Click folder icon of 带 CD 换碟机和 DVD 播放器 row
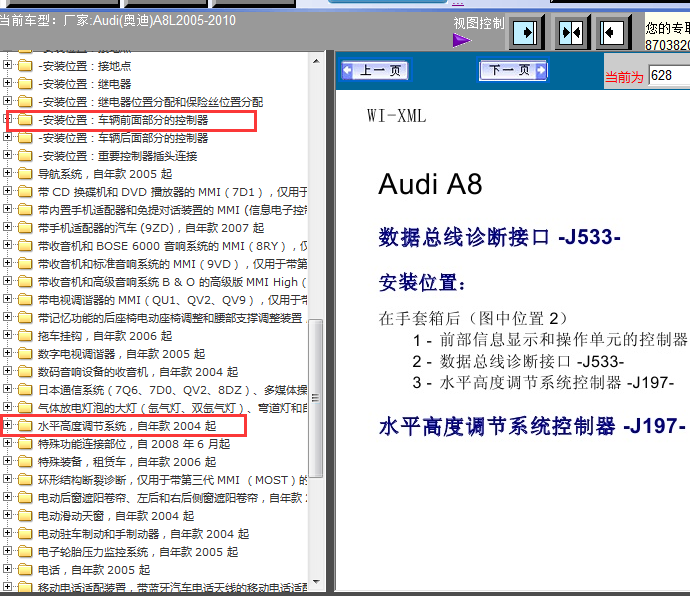The image size is (690, 596). coord(25,192)
